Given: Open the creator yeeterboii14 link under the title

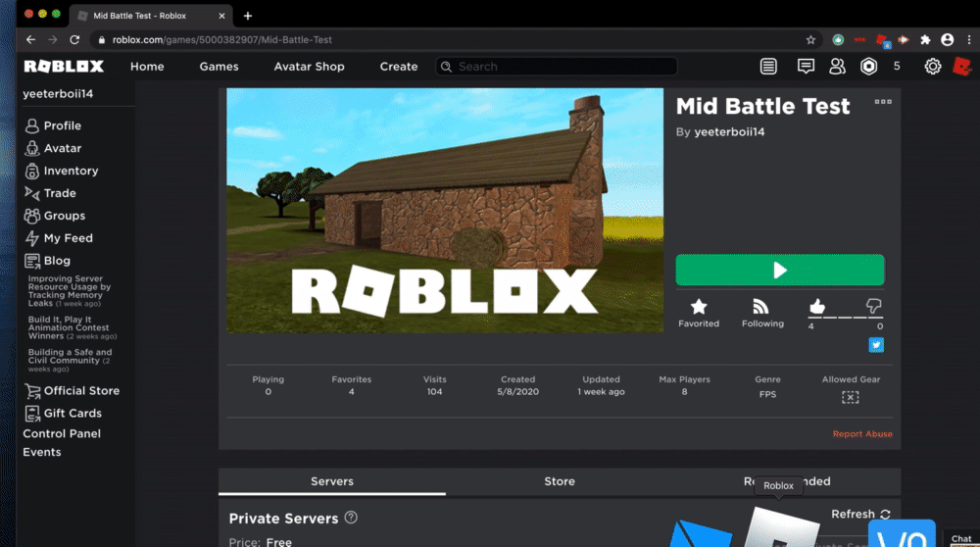Looking at the screenshot, I should 729,132.
